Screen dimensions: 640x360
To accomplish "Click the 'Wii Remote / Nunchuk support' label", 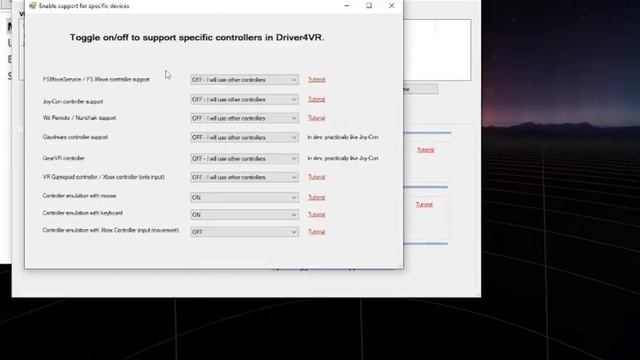I will 79,118.
